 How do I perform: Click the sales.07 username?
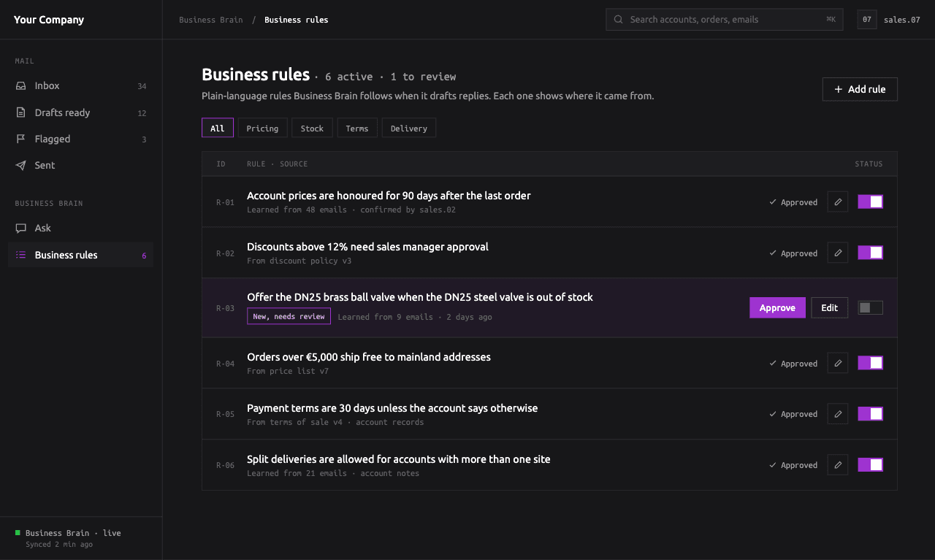(902, 20)
